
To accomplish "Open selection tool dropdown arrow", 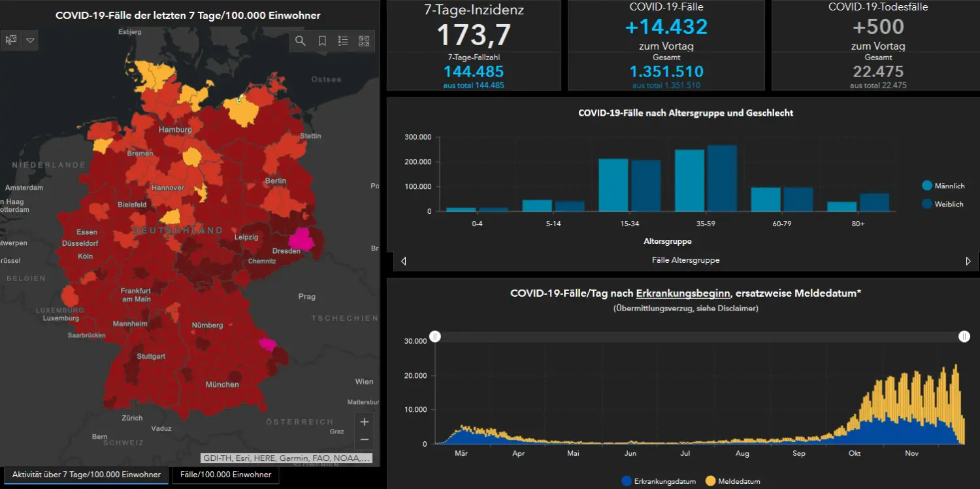I will 31,41.
